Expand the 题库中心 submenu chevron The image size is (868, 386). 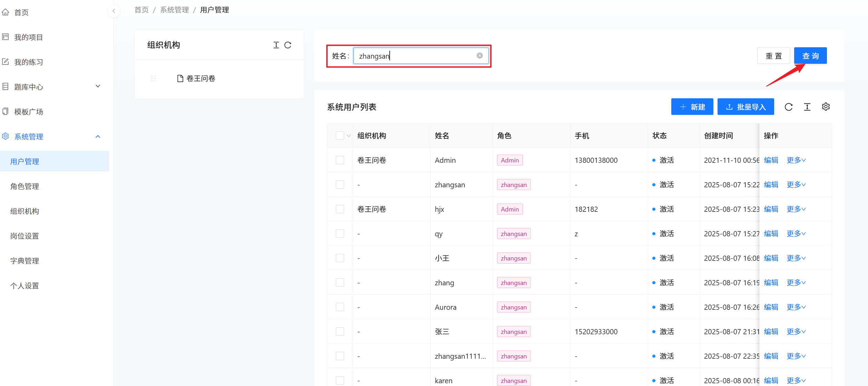[98, 86]
